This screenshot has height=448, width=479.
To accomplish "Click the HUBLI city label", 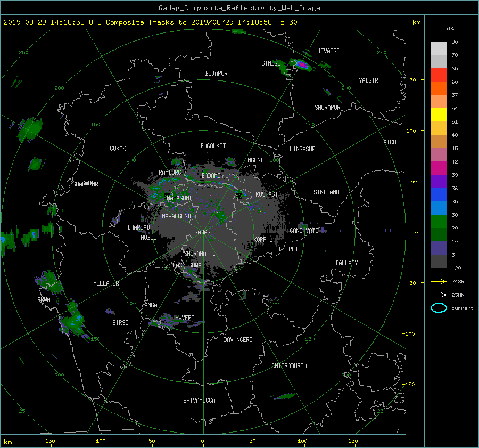I will click(148, 238).
